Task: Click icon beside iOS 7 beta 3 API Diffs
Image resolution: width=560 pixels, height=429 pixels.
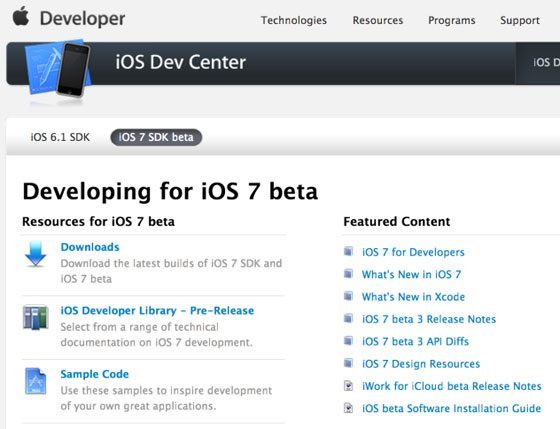Action: pos(348,341)
